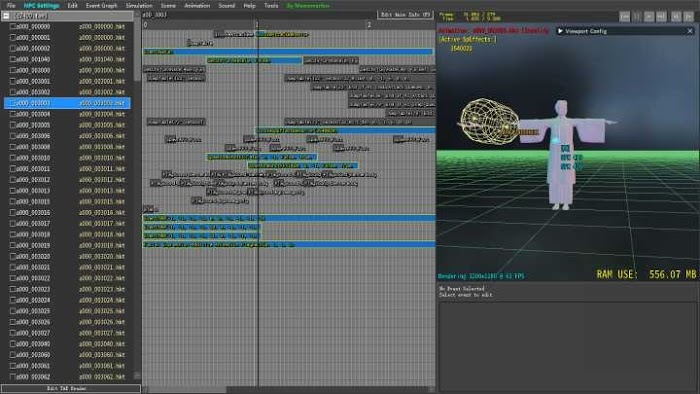700x394 pixels.
Task: Toggle checkbox for a000_000000 animation
Action: [x=13, y=26]
